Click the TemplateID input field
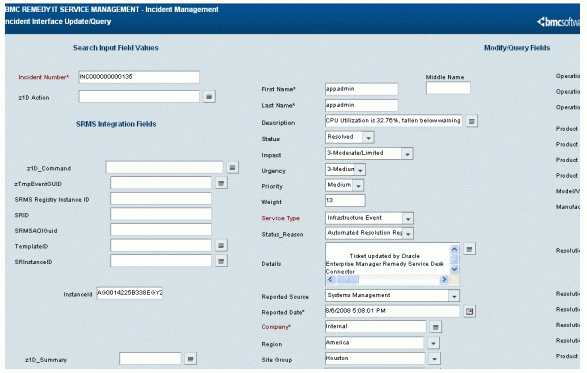 point(161,246)
